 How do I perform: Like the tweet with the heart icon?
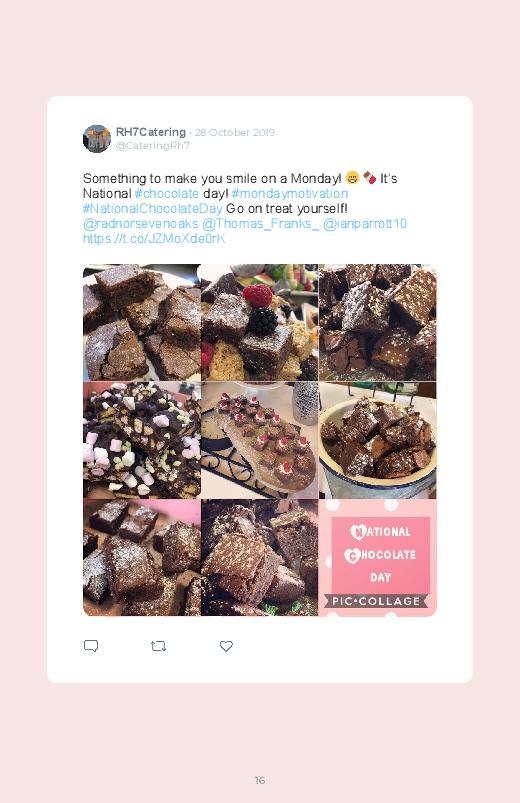coord(226,646)
